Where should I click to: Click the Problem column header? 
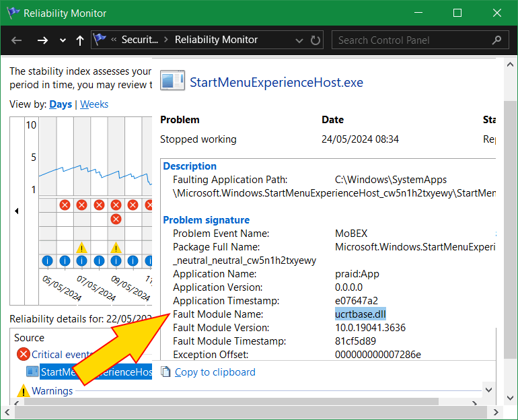(180, 120)
